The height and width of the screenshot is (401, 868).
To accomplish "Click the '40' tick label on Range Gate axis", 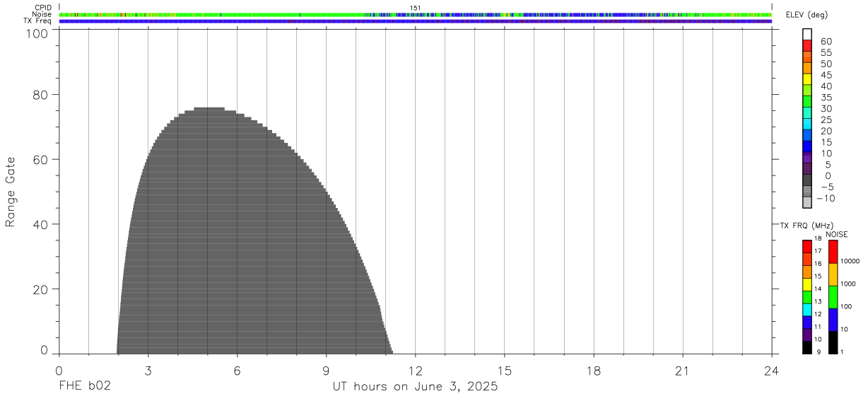I will (x=42, y=225).
